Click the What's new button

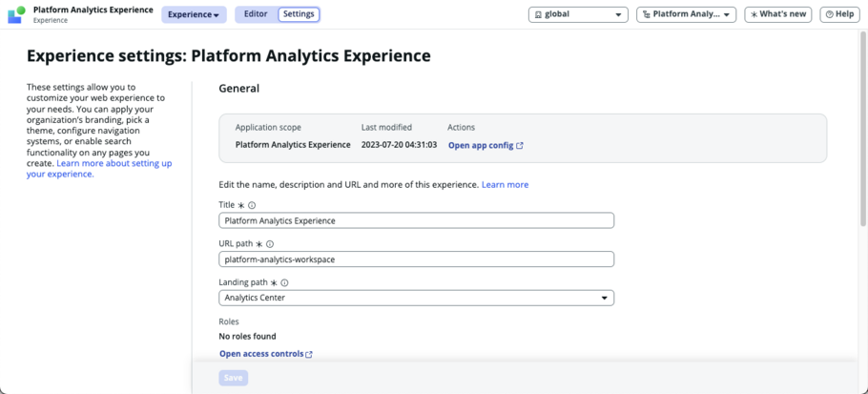(x=777, y=14)
